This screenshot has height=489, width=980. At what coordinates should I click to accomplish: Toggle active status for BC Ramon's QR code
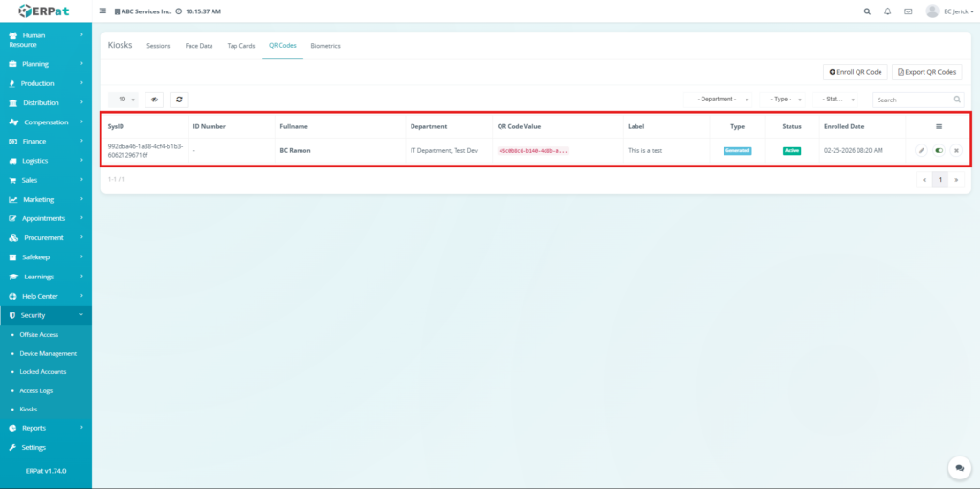coord(938,150)
